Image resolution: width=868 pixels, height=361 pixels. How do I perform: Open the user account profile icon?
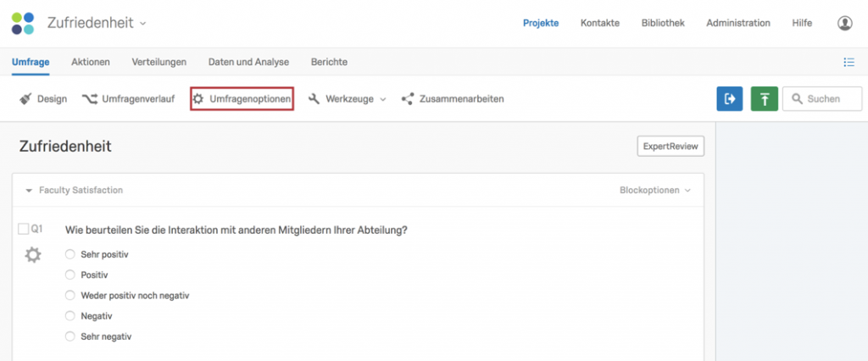click(x=844, y=23)
